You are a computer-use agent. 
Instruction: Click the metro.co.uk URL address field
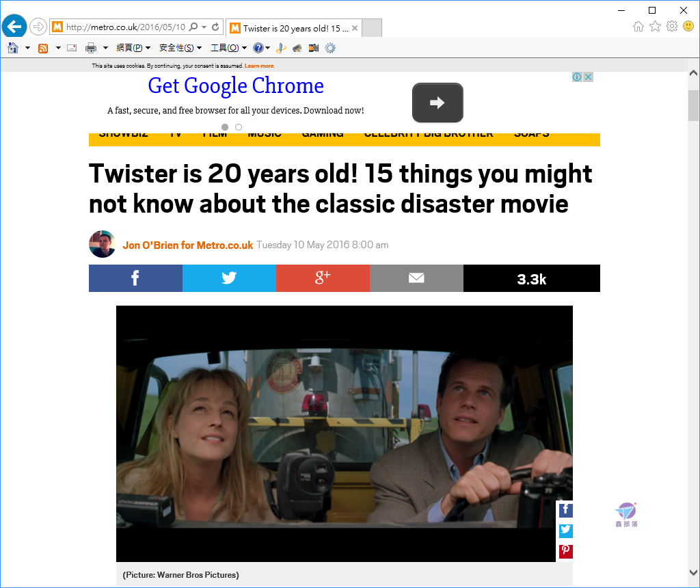(125, 27)
